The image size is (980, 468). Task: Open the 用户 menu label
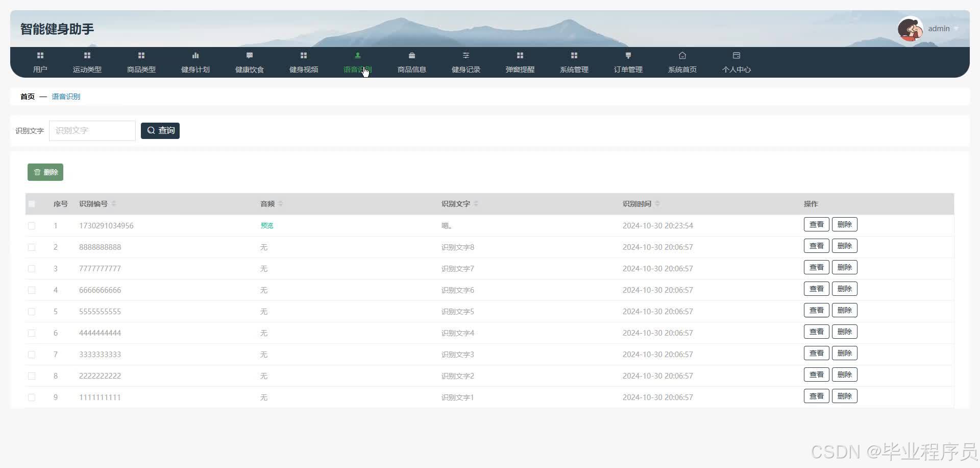click(40, 69)
